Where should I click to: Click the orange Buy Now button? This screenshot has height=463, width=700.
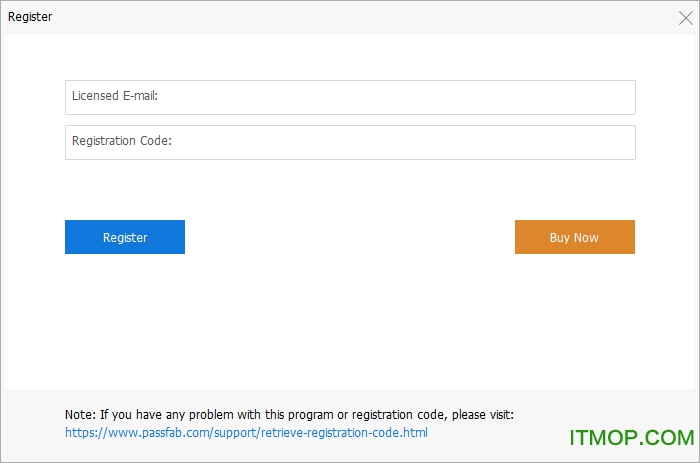click(x=574, y=237)
